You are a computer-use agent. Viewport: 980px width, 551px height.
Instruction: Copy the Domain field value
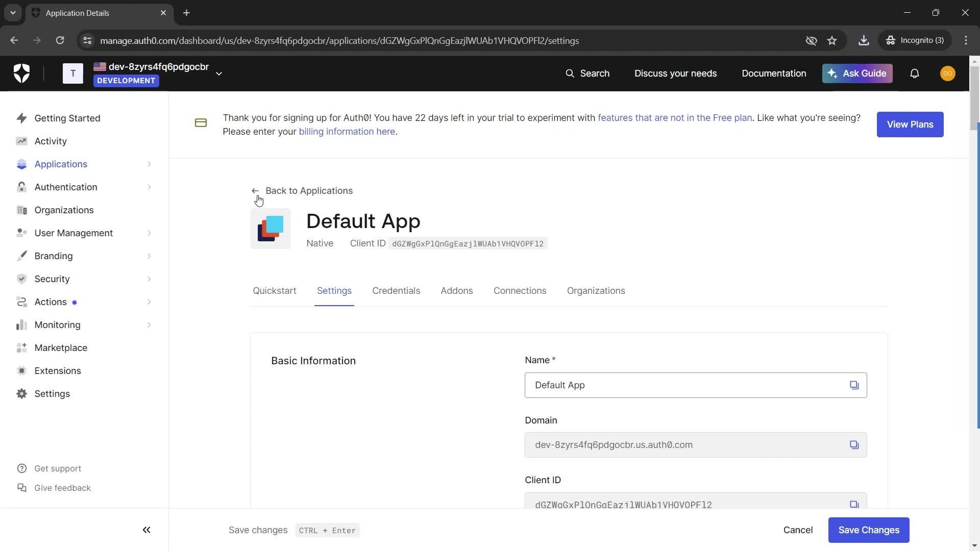pos(854,445)
